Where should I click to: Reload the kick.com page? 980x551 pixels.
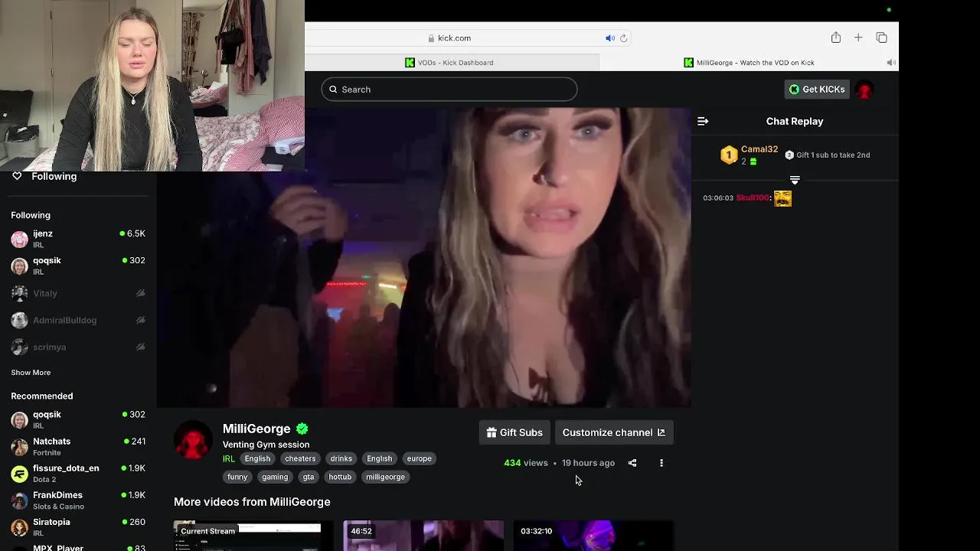coord(624,38)
